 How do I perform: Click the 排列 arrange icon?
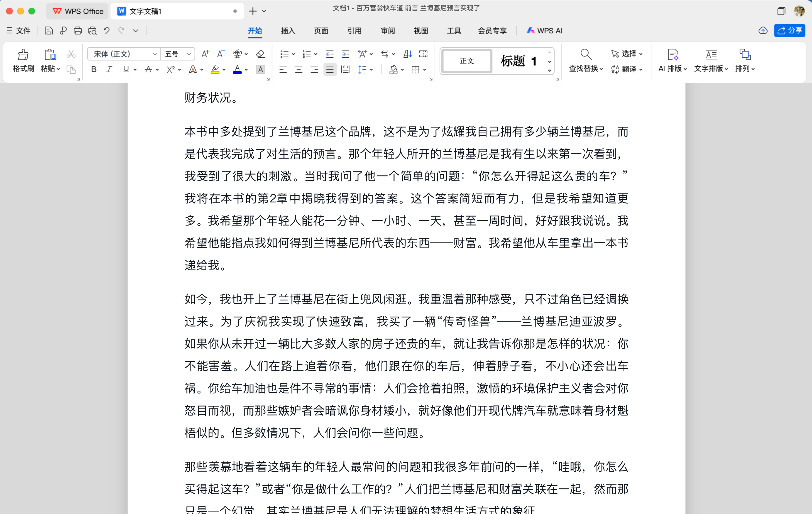click(x=745, y=54)
